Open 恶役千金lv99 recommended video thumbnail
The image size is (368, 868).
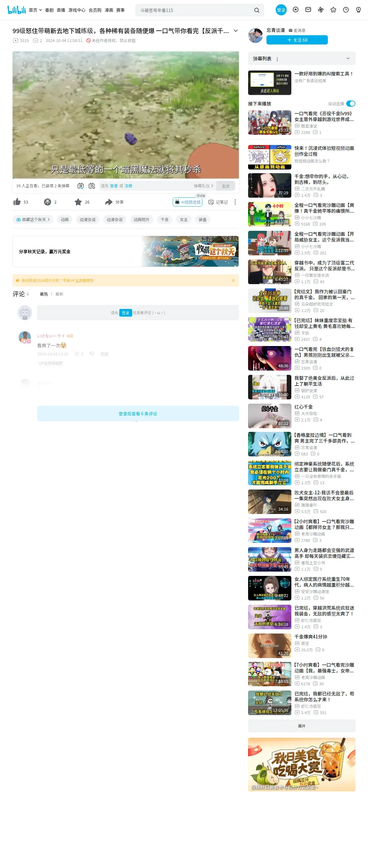click(x=270, y=123)
